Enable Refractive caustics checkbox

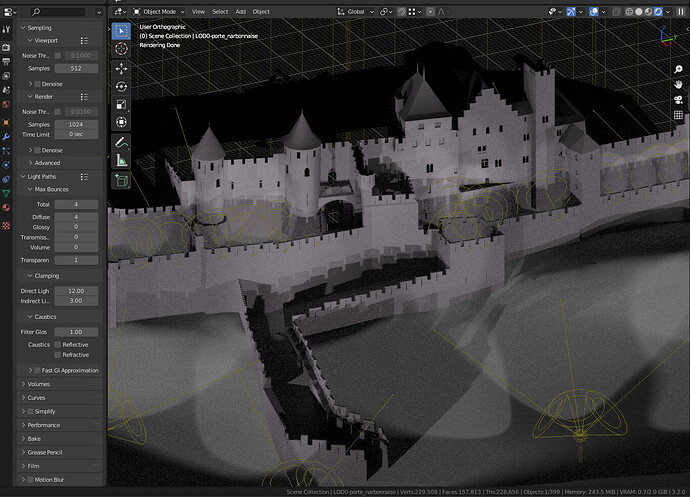(58, 355)
